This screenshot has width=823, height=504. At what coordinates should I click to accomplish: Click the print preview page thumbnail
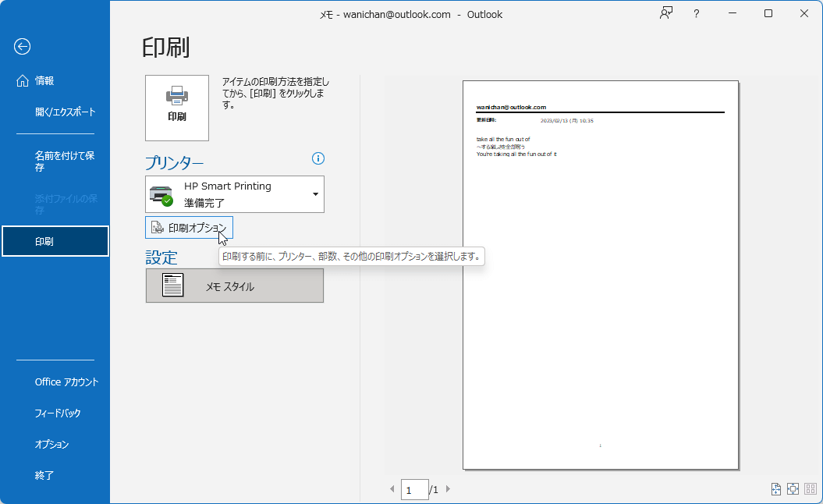click(601, 275)
